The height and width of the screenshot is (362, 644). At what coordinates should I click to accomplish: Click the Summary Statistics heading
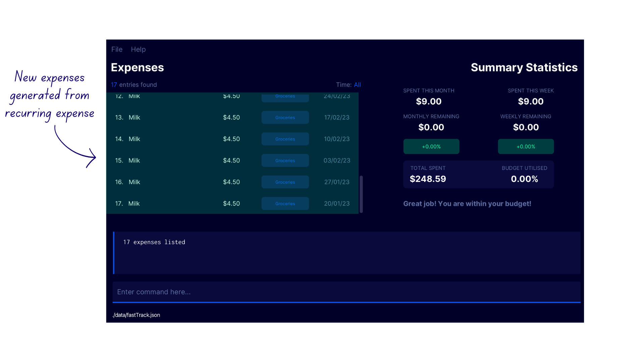click(524, 67)
